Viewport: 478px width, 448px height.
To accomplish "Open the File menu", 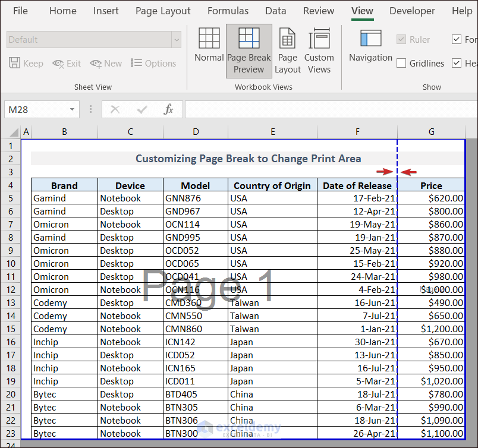I will (20, 11).
